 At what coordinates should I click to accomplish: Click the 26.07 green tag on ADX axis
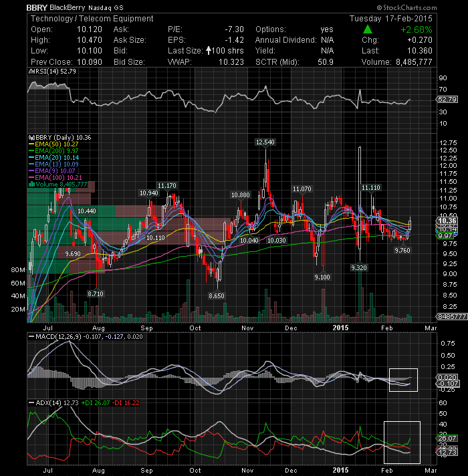[447, 438]
